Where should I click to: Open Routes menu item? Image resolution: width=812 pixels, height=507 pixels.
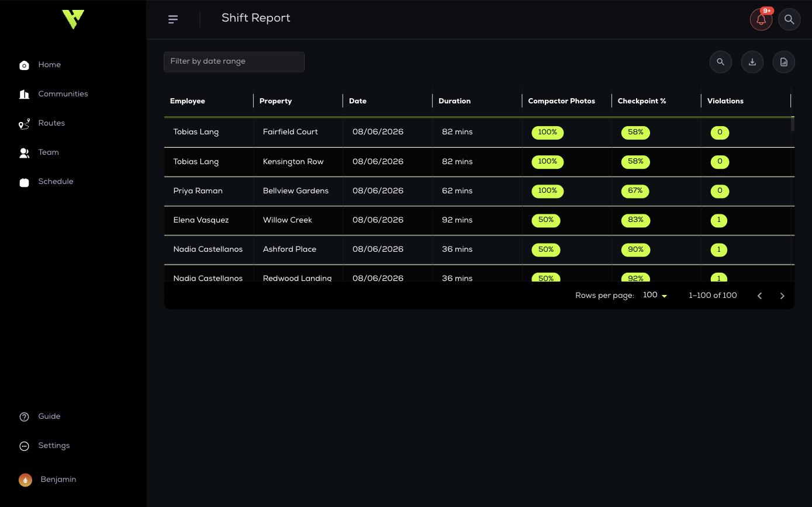click(51, 123)
